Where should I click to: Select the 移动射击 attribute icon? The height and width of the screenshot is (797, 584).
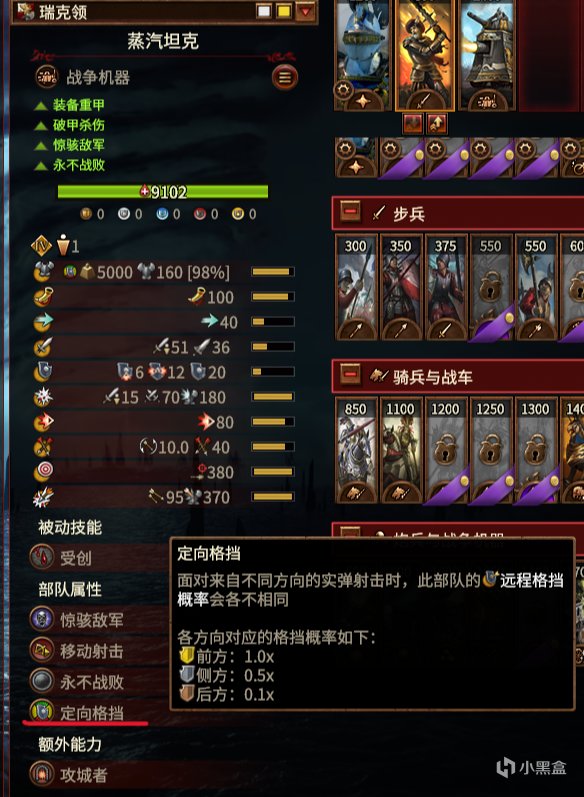click(x=42, y=651)
